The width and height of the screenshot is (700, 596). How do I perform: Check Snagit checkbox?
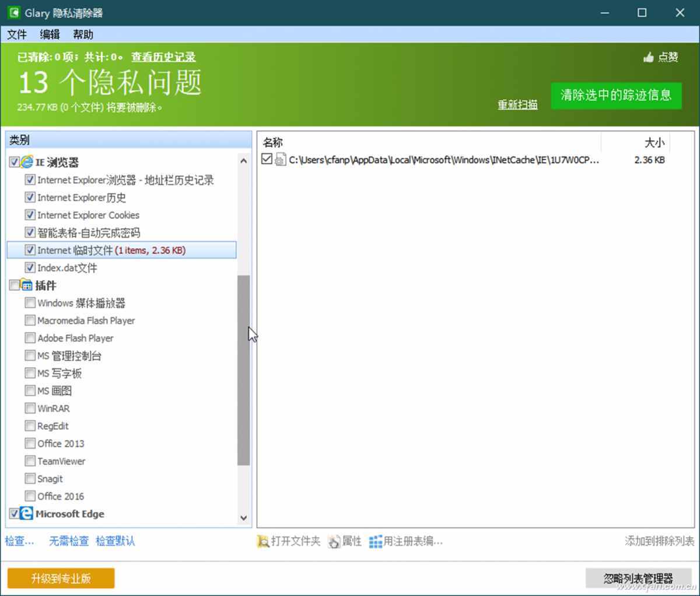pos(30,478)
